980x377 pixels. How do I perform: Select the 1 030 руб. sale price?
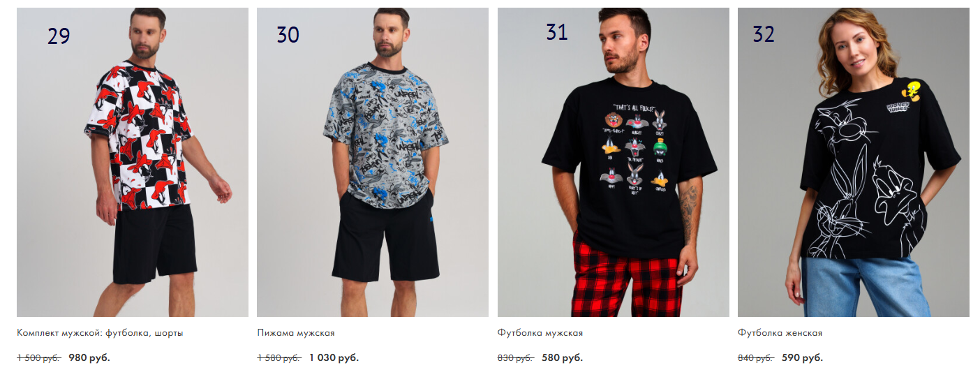tap(334, 358)
